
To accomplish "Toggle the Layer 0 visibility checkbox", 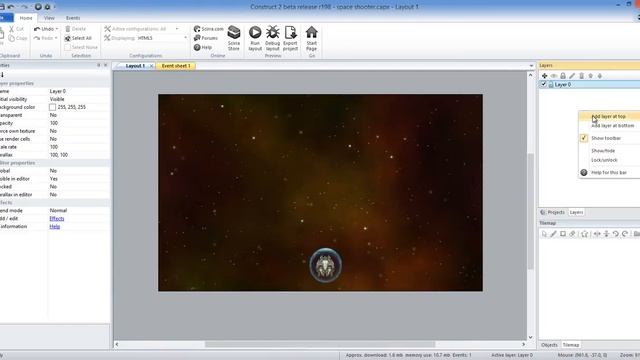I will pos(543,84).
